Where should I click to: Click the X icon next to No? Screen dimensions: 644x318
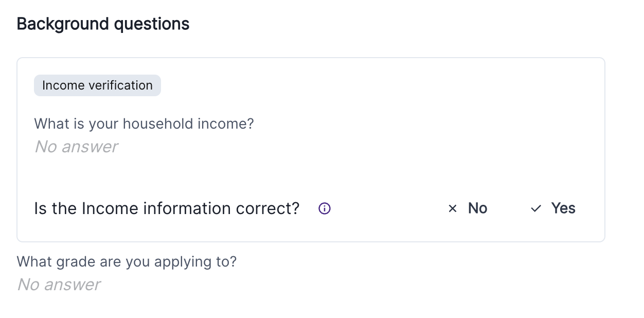point(453,208)
